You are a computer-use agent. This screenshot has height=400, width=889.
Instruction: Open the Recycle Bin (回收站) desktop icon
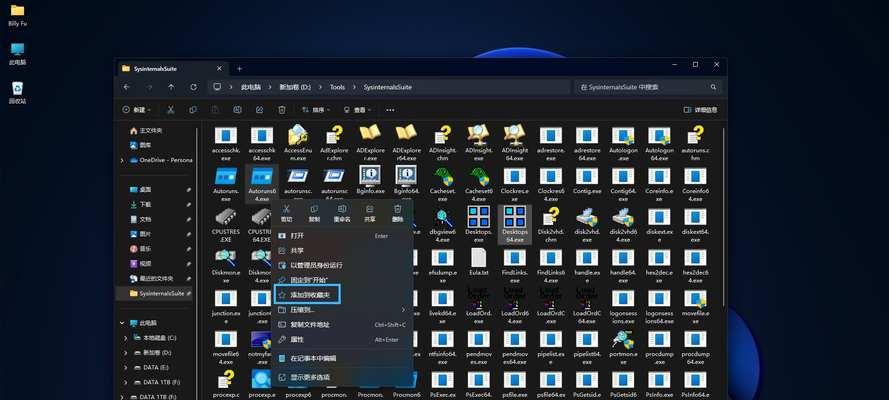(x=18, y=88)
